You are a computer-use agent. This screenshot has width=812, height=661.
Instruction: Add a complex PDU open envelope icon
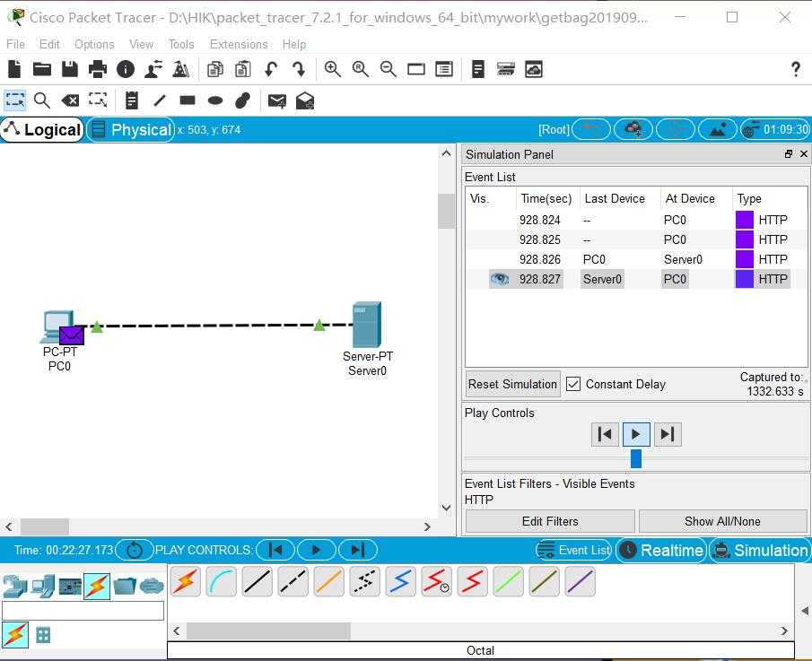click(305, 100)
